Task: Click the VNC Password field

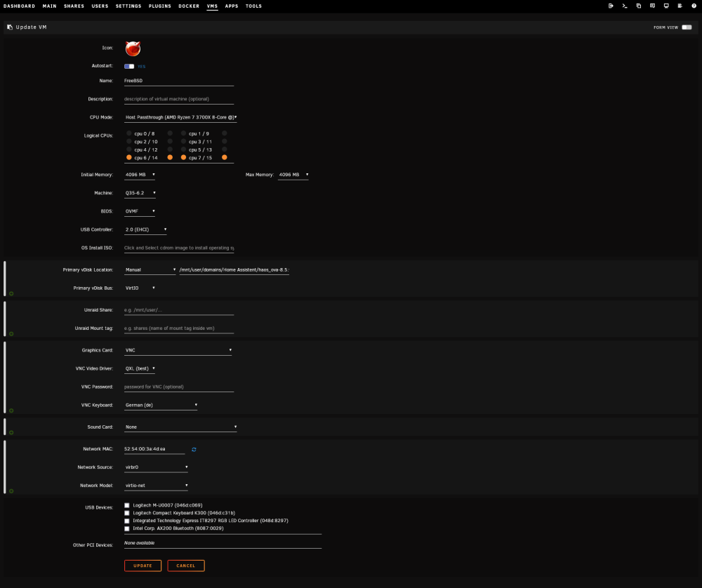Action: click(x=179, y=387)
